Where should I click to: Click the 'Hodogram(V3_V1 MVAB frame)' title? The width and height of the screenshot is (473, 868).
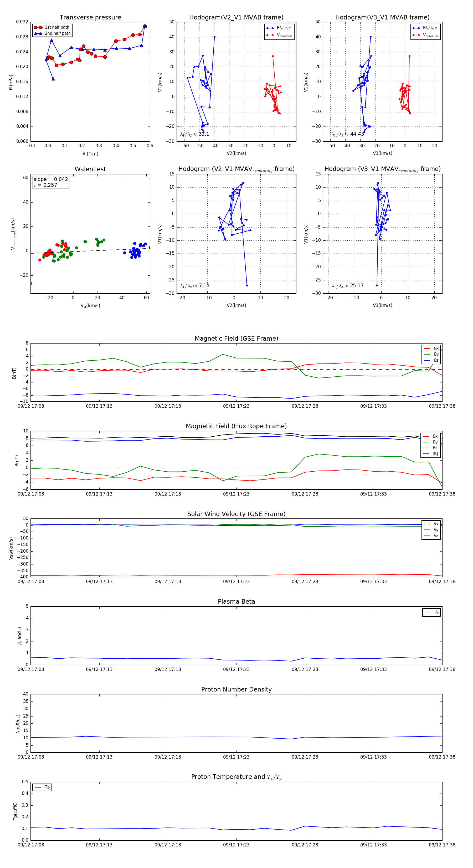tap(382, 18)
